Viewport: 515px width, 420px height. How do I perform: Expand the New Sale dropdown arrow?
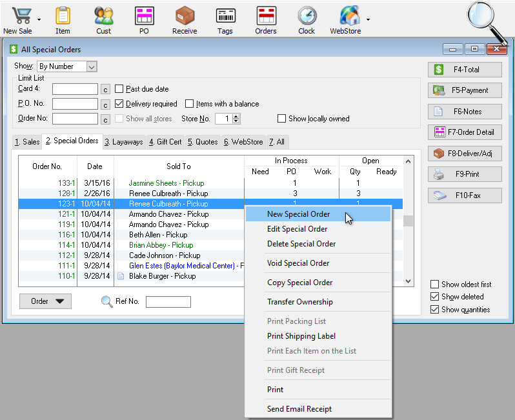39,19
